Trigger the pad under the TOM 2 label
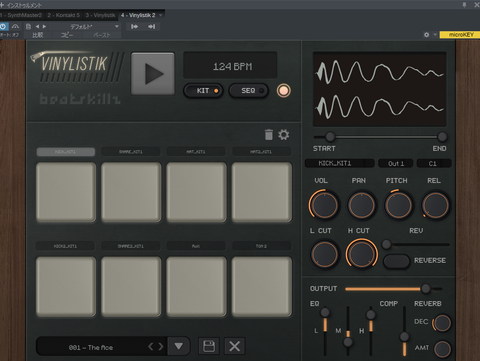Screen dimensions: 480x361 click(262, 286)
